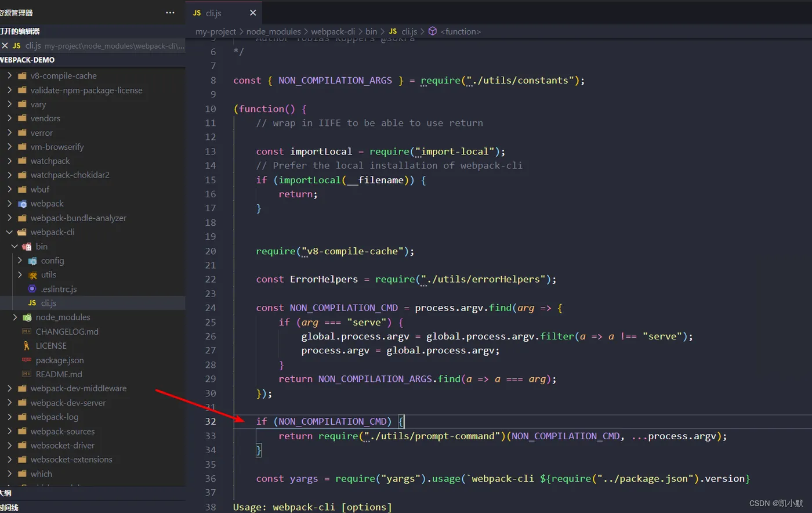
Task: Click bin in the breadcrumb
Action: pyautogui.click(x=371, y=31)
